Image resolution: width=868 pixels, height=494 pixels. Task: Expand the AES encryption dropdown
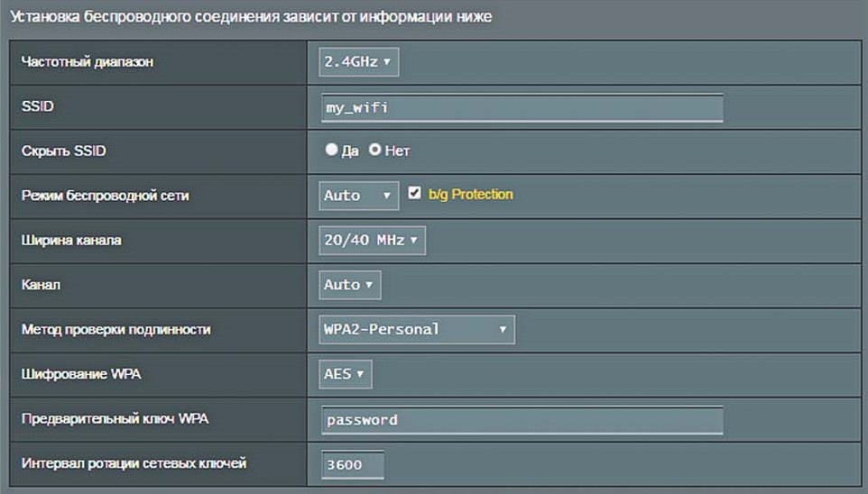[346, 373]
